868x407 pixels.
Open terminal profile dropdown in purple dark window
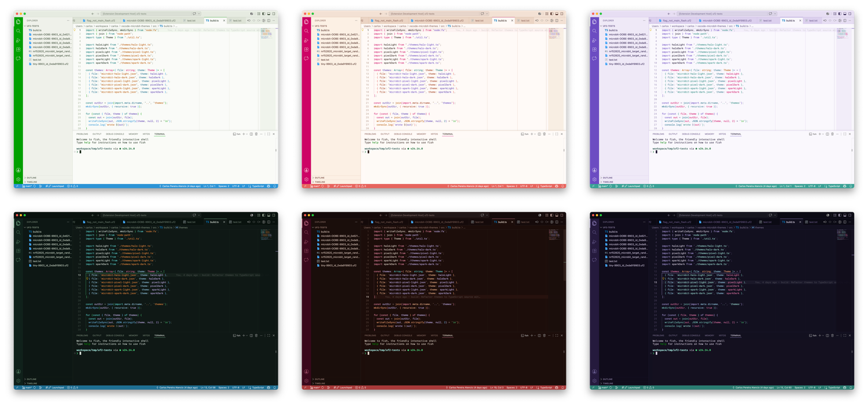click(x=823, y=335)
